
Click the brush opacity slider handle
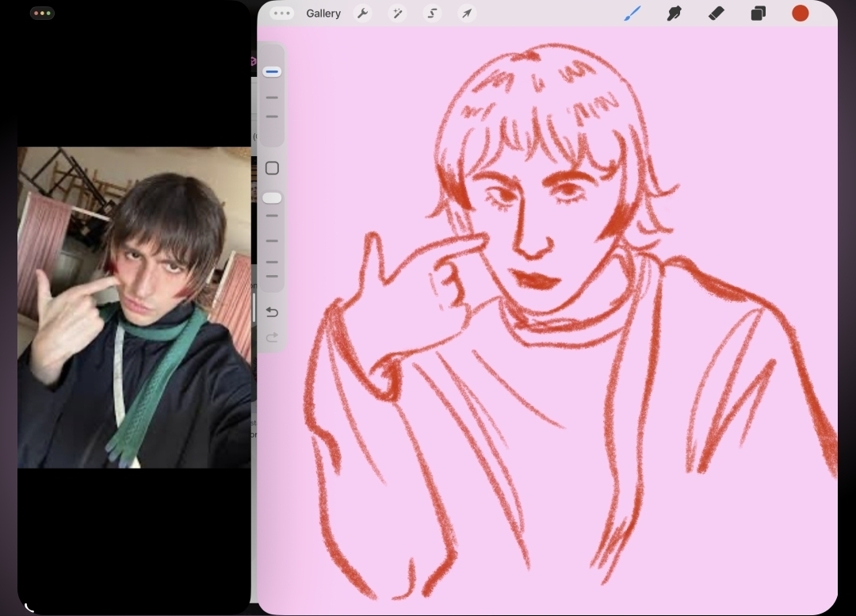[272, 197]
